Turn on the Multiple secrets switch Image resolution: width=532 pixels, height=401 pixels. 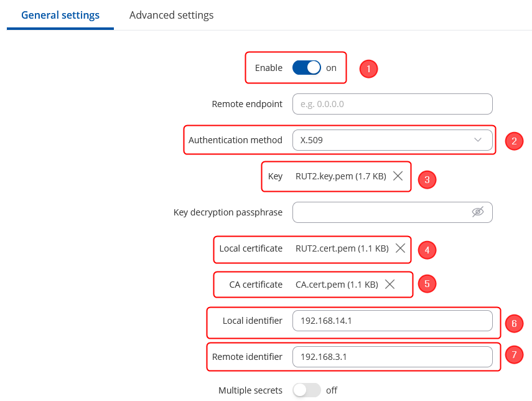(x=306, y=390)
